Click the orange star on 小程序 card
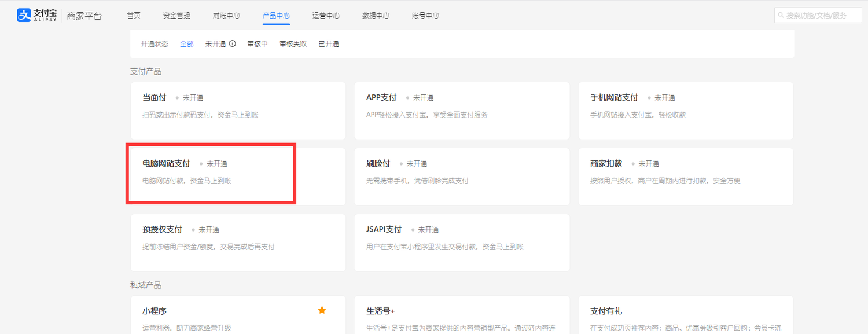 (322, 310)
